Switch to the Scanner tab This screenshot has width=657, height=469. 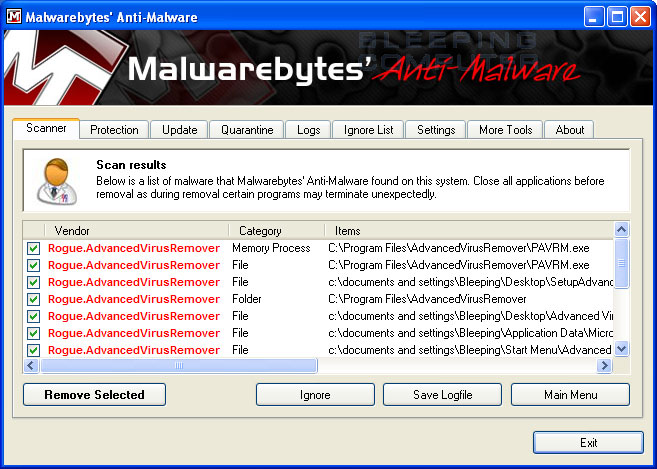click(46, 128)
